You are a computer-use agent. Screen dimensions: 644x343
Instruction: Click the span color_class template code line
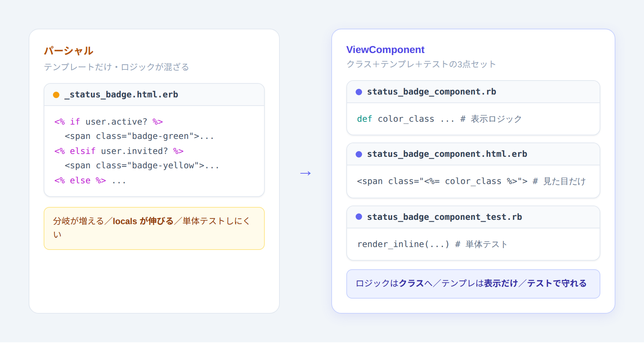[x=471, y=181]
